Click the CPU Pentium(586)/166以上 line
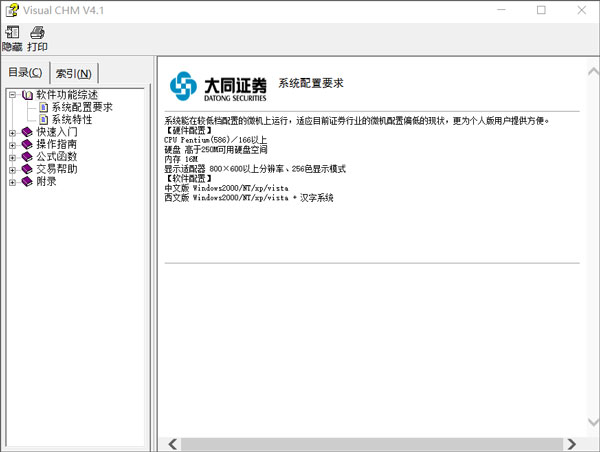This screenshot has height=452, width=600. coord(215,140)
